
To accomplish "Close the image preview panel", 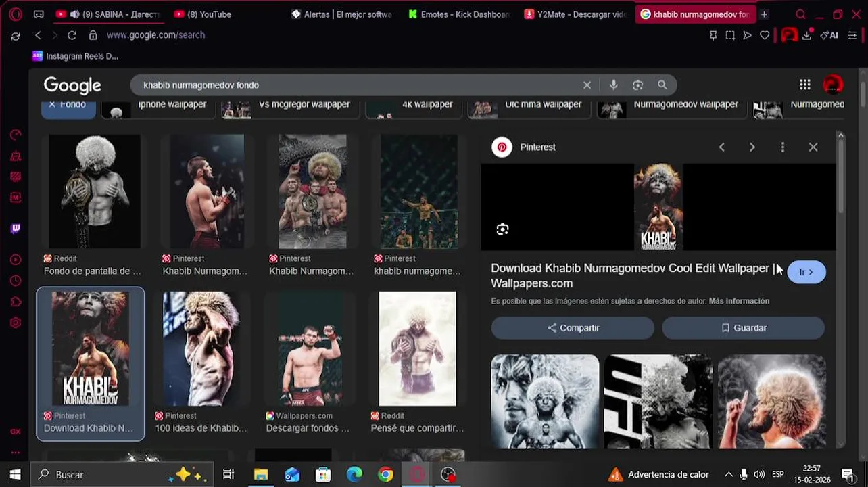I will click(813, 147).
